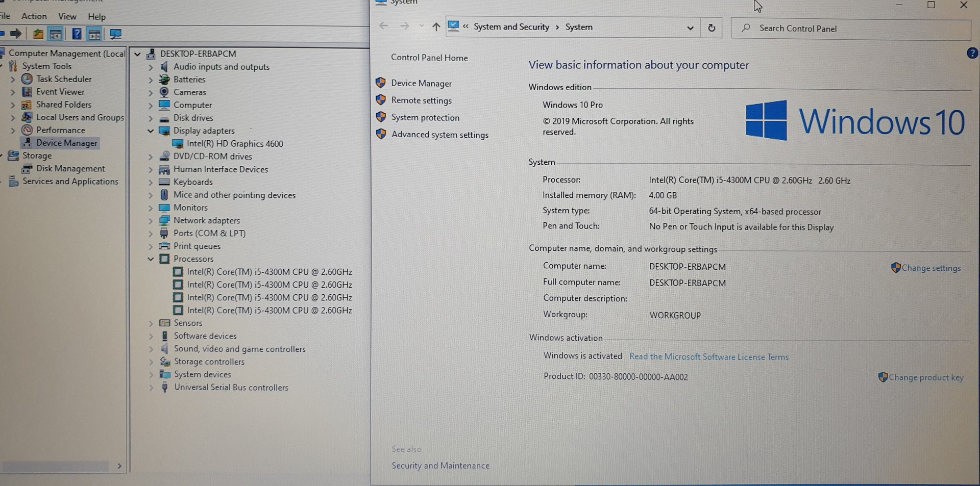Click the Up one level folder icon

point(38,34)
